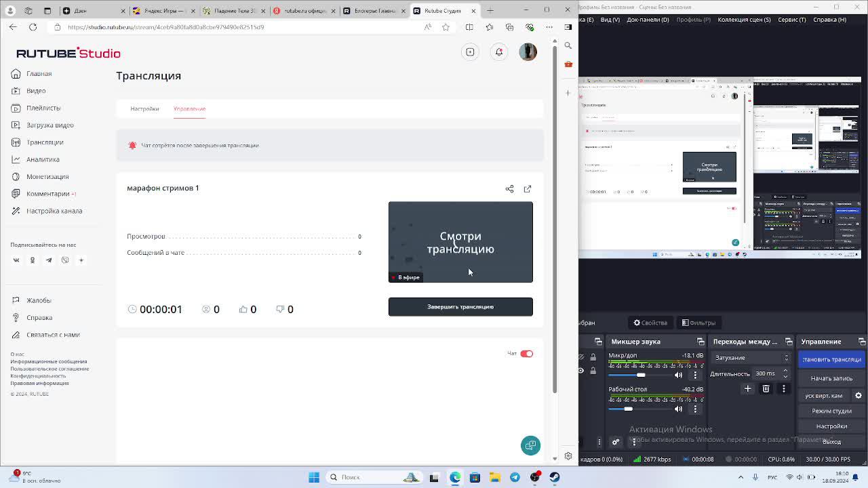Open Аналитика in the sidebar
868x488 pixels.
click(35, 159)
